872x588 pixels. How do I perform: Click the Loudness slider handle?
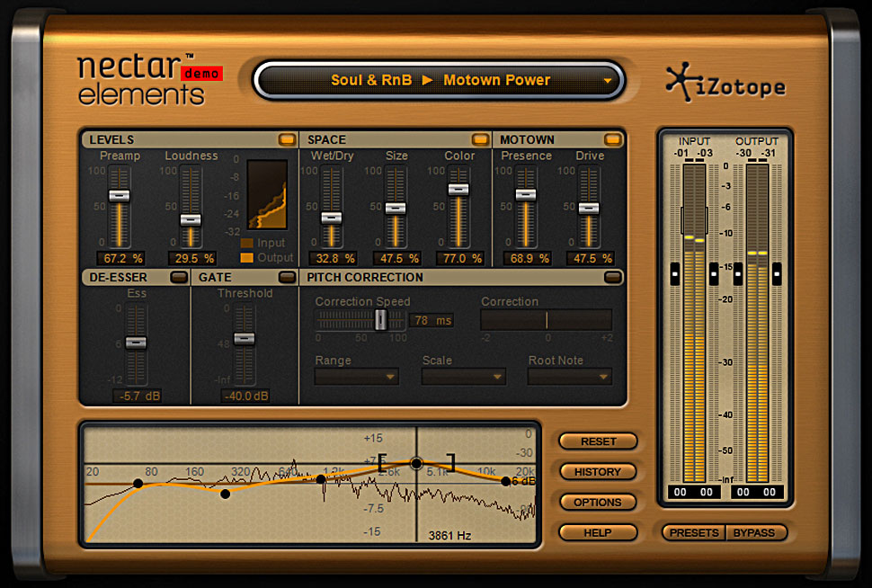click(191, 219)
